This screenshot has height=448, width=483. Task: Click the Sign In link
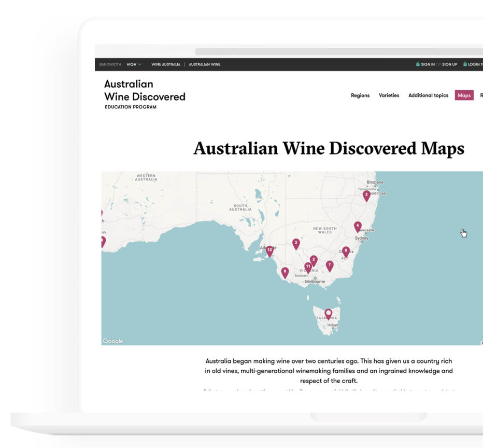click(428, 64)
